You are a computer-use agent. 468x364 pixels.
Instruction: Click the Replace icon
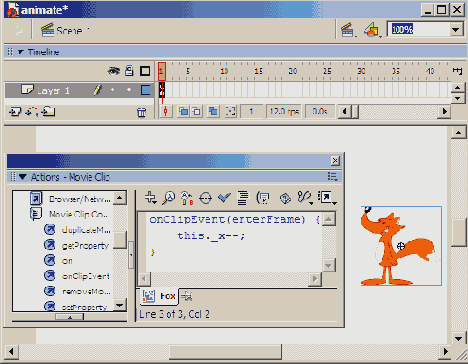click(x=187, y=198)
